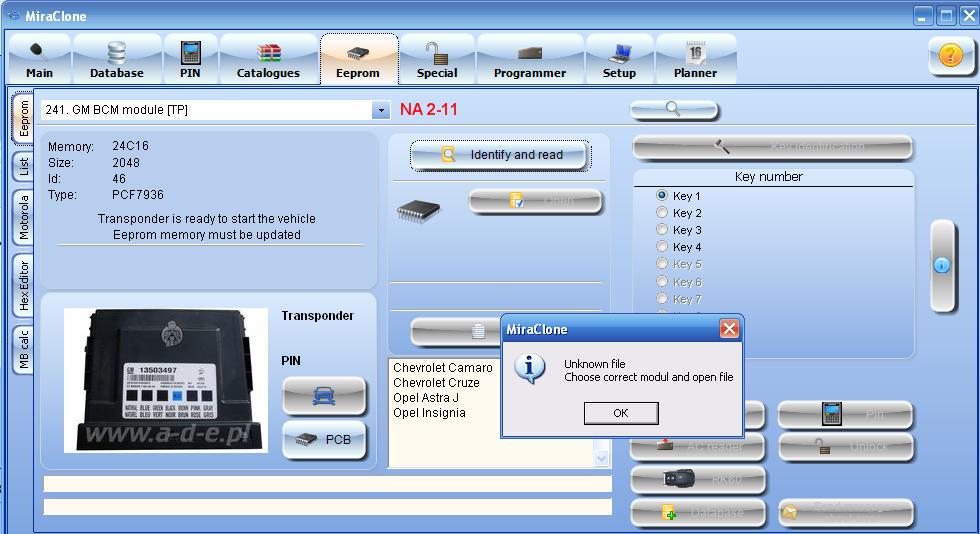Click the envelope send message button

(x=845, y=513)
